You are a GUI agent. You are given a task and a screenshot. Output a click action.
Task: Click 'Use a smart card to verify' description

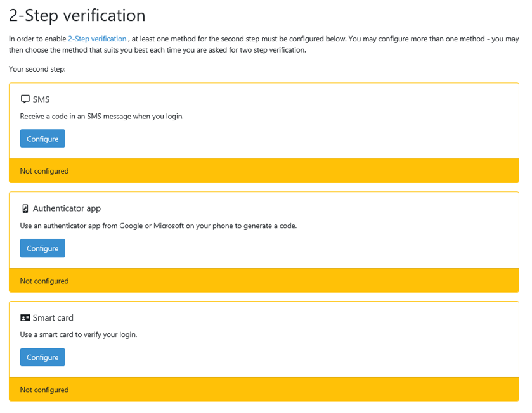pos(79,334)
